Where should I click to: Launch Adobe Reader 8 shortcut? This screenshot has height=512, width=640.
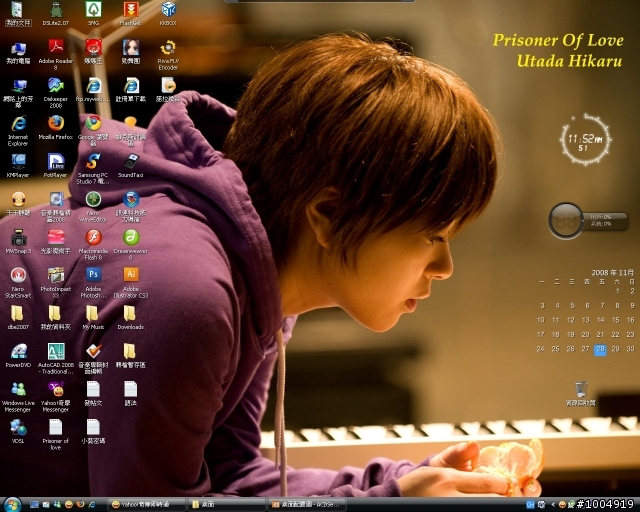coord(56,54)
